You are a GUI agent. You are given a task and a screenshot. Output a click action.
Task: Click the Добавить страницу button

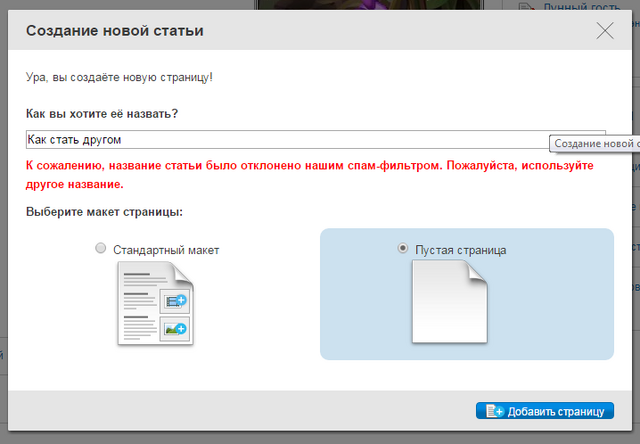click(544, 411)
